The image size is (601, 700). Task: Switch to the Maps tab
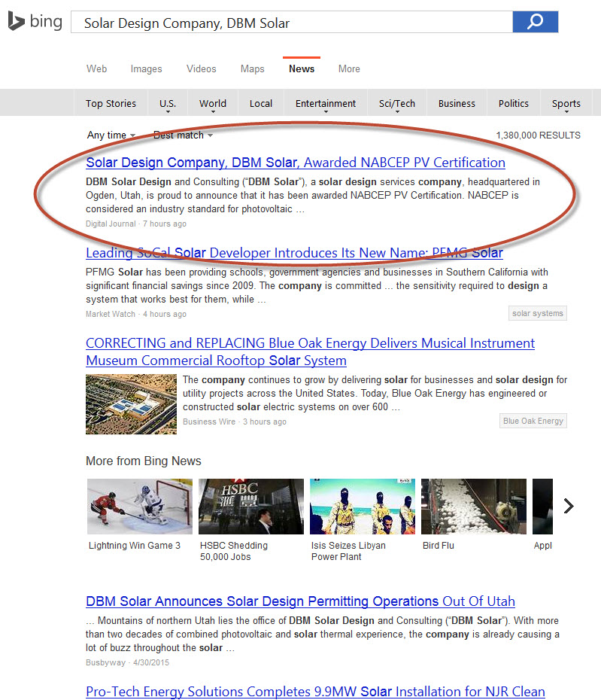point(253,68)
